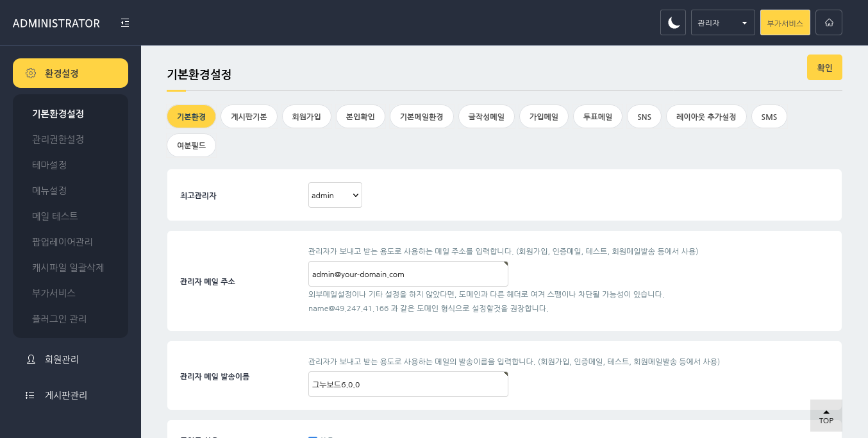868x438 pixels.
Task: Go to the homepage via the house icon
Action: coord(829,22)
